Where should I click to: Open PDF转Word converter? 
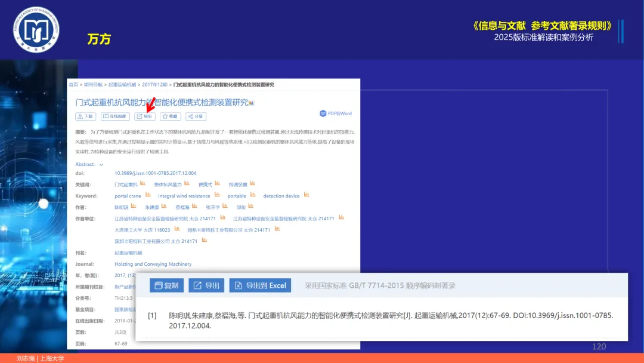tap(336, 113)
